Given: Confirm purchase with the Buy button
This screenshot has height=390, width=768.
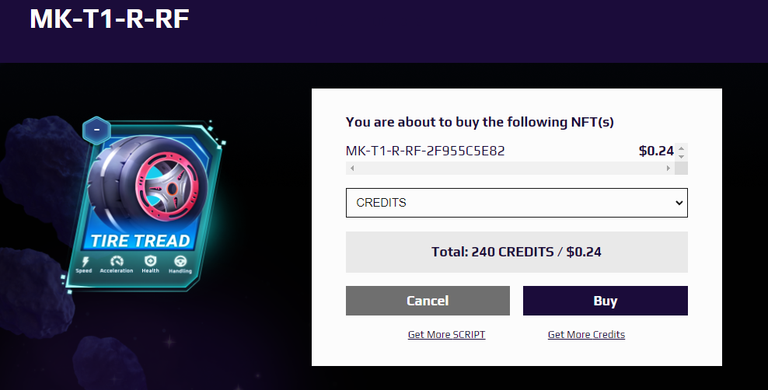Looking at the screenshot, I should tap(605, 301).
